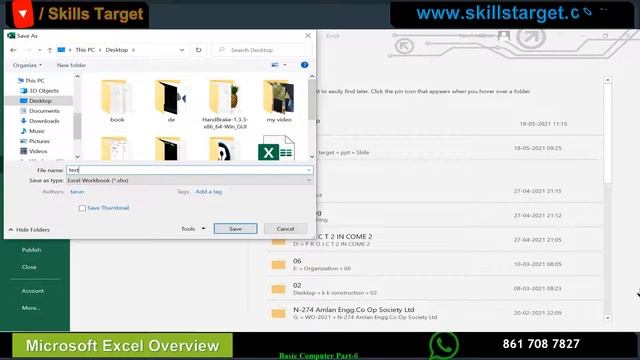Click the Save button in dialog
This screenshot has height=360, width=640.
tap(236, 229)
